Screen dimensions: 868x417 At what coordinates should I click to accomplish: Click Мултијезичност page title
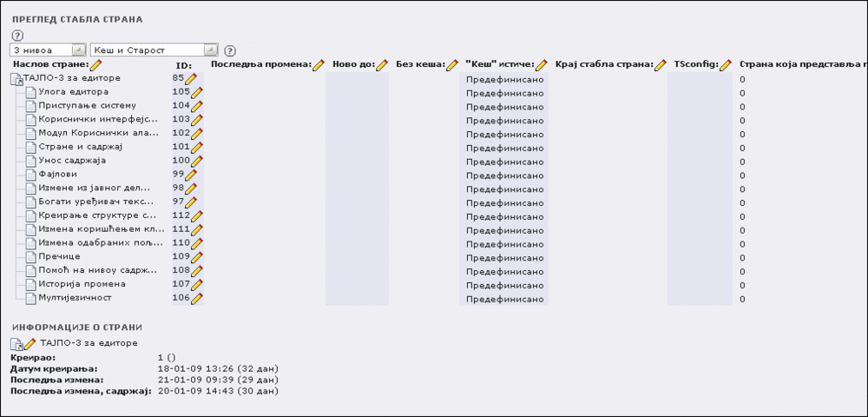[x=75, y=298]
